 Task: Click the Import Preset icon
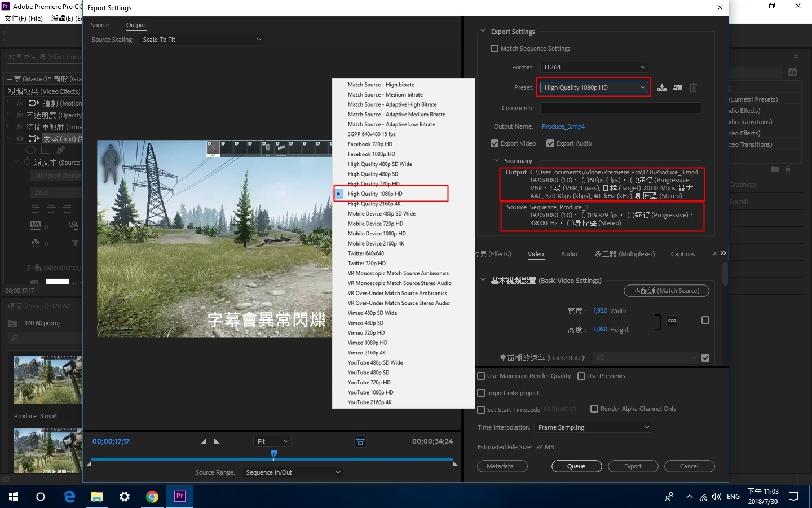[x=678, y=87]
